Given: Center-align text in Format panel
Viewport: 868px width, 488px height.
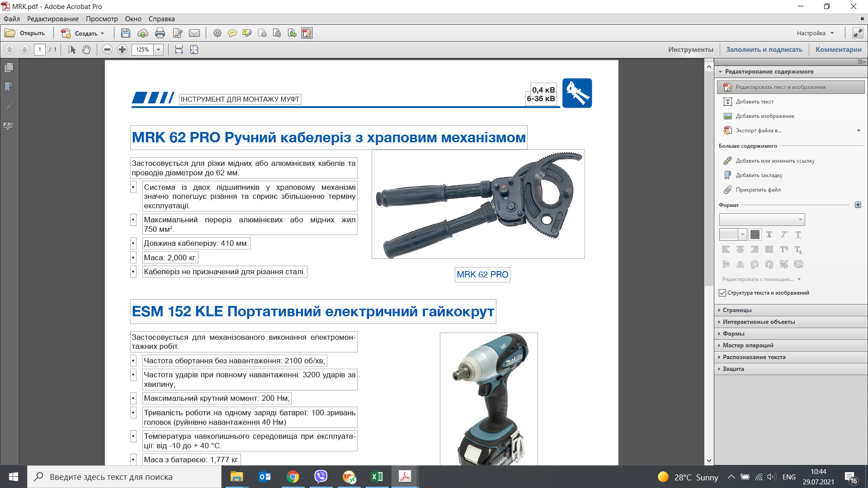Looking at the screenshot, I should point(741,249).
